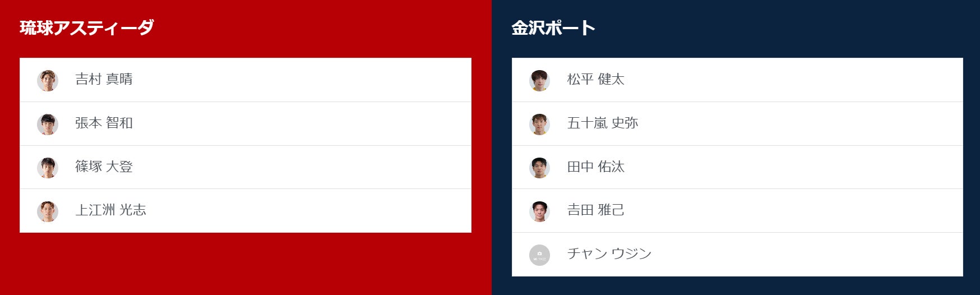Click 張本 智和's player avatar photo

(x=48, y=124)
